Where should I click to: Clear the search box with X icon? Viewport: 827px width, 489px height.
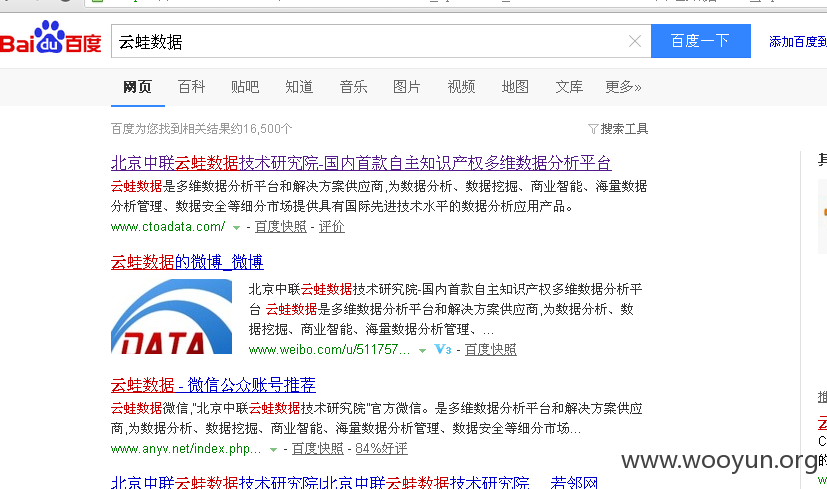635,41
